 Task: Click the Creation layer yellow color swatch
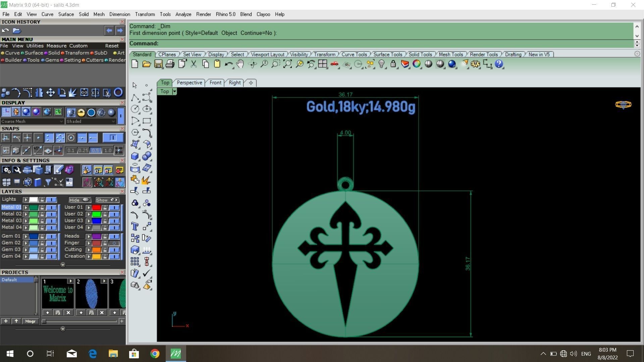pyautogui.click(x=97, y=256)
